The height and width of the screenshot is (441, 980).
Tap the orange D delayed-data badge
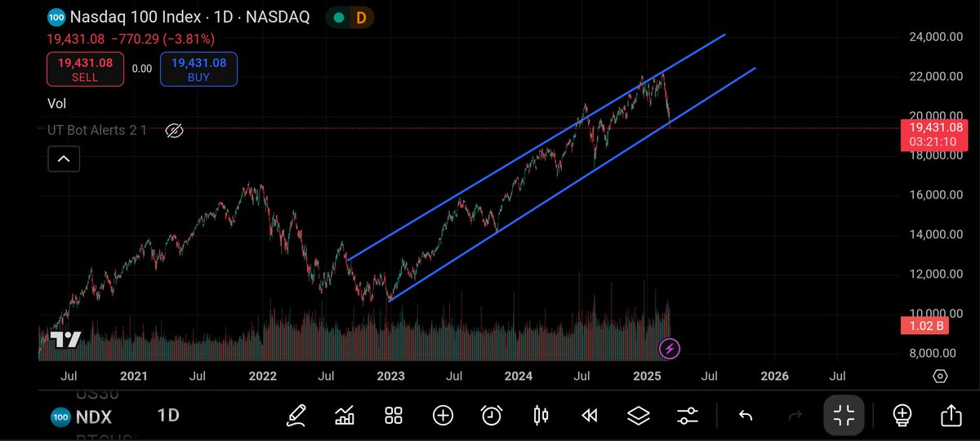coord(360,17)
